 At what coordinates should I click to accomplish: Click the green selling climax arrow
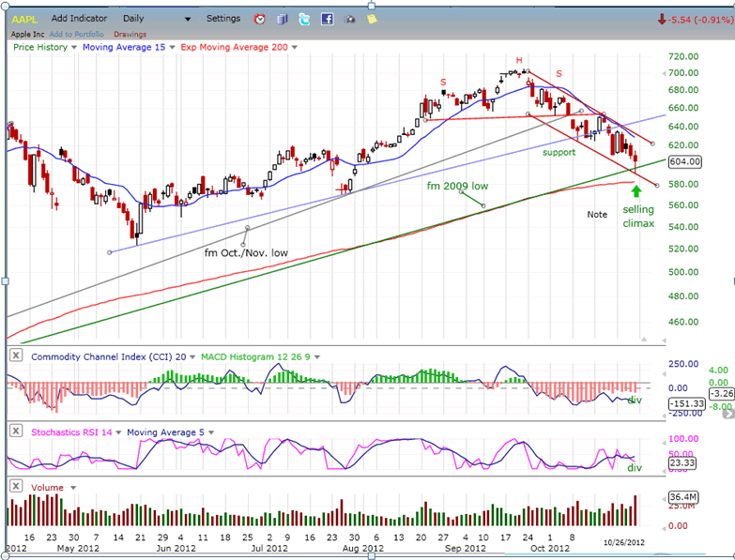636,191
